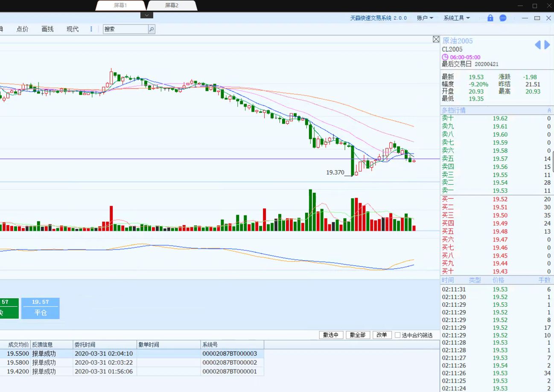Open the three-dot more options menu
This screenshot has width=554, height=392.
pos(91,29)
